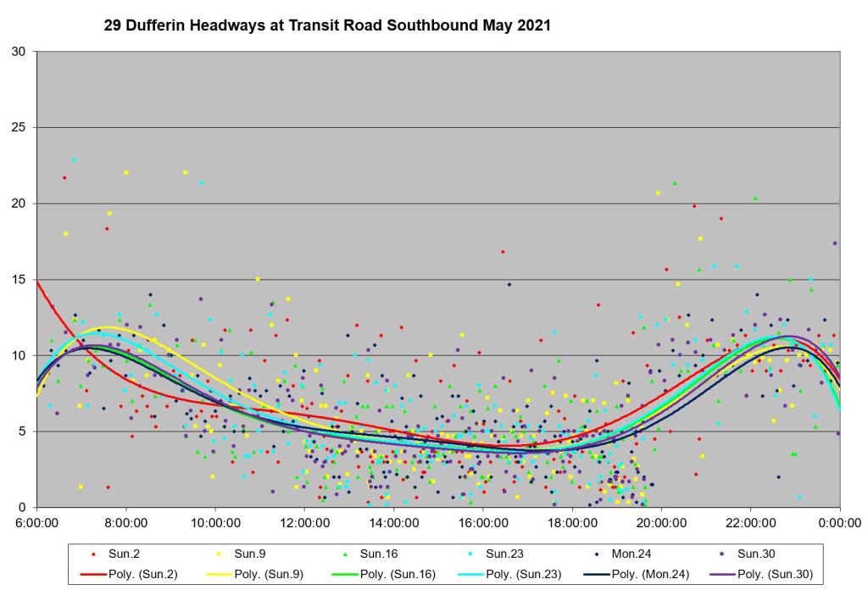Click the yellow Poly. (Sun.9) legend line
Viewport: 868px width, 590px height.
point(220,574)
